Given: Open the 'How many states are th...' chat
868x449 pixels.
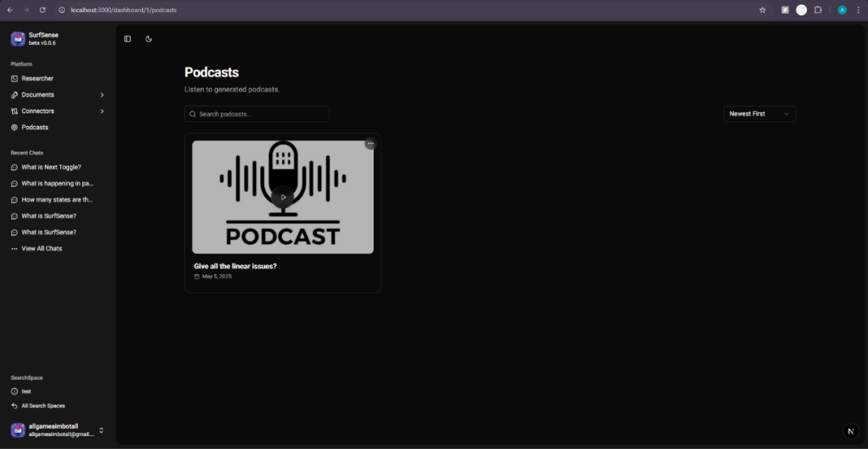Looking at the screenshot, I should (56, 199).
